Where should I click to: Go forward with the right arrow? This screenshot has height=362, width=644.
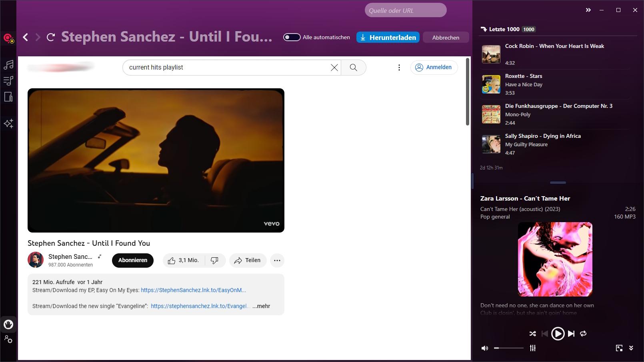(38, 37)
